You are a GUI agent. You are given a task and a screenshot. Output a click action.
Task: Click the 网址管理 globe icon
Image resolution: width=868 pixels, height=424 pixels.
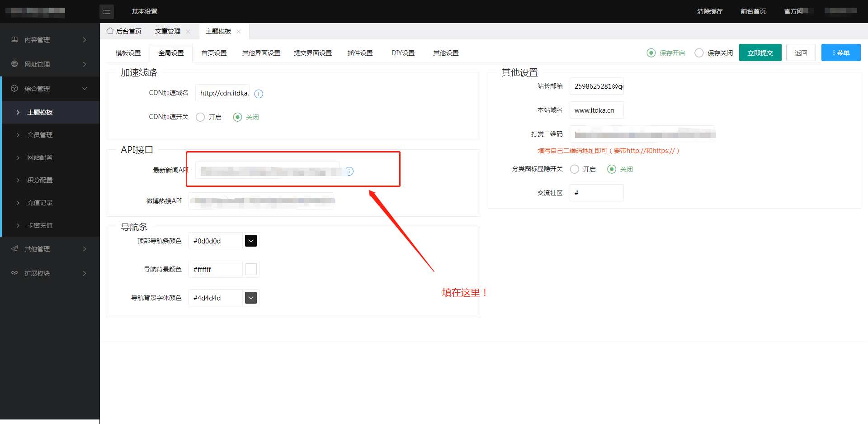[14, 64]
